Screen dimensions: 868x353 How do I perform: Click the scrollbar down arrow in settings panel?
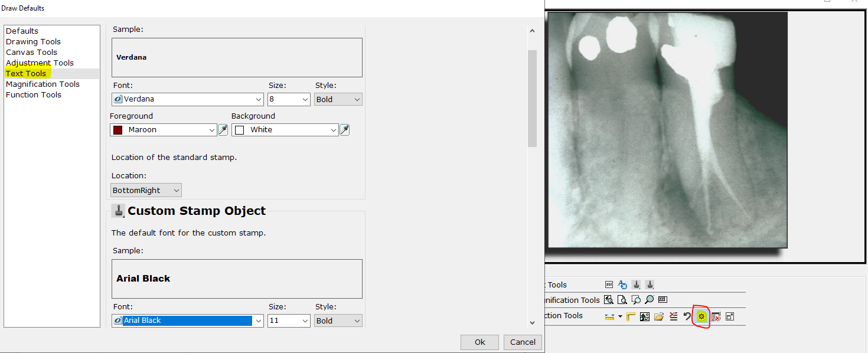pos(532,322)
